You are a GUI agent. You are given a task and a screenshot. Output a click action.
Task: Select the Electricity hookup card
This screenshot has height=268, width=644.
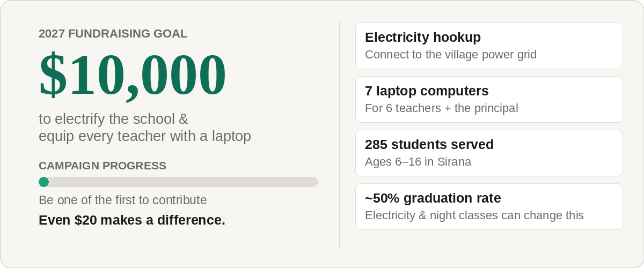pyautogui.click(x=489, y=46)
